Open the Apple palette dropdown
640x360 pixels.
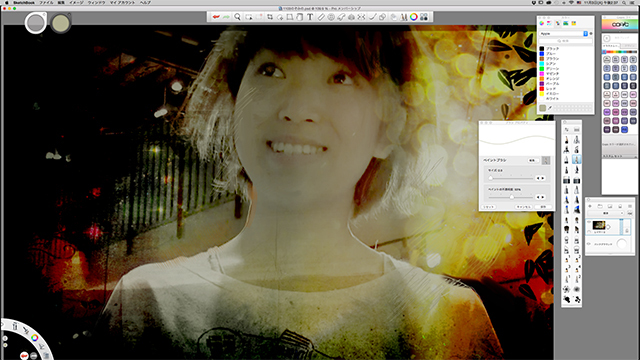563,34
